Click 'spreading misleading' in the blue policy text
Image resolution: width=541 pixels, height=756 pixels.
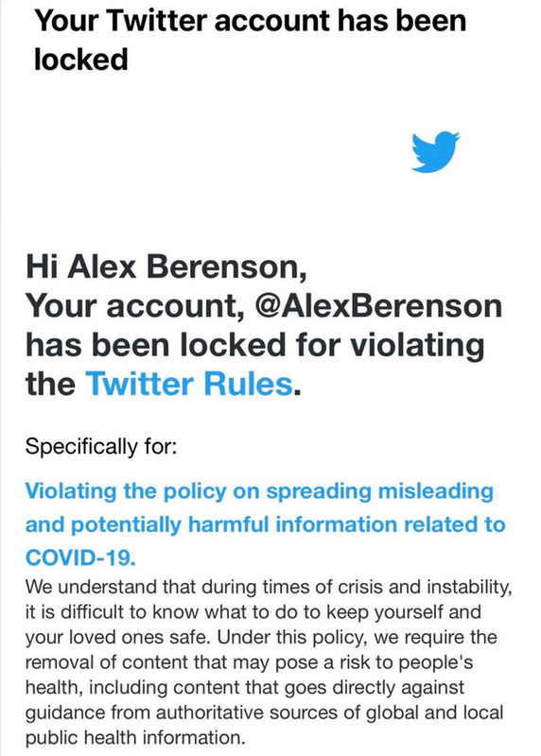point(379,491)
